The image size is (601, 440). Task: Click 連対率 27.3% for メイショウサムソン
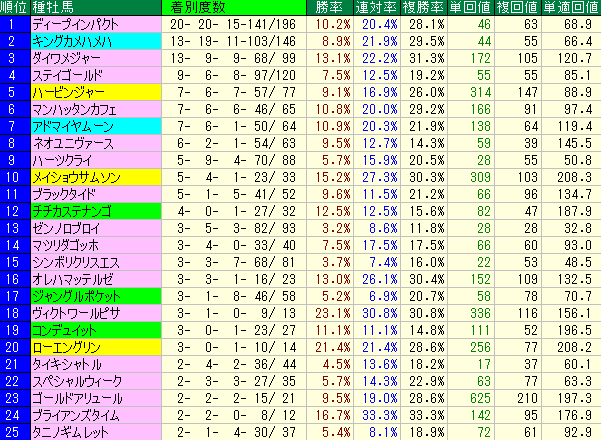click(377, 177)
